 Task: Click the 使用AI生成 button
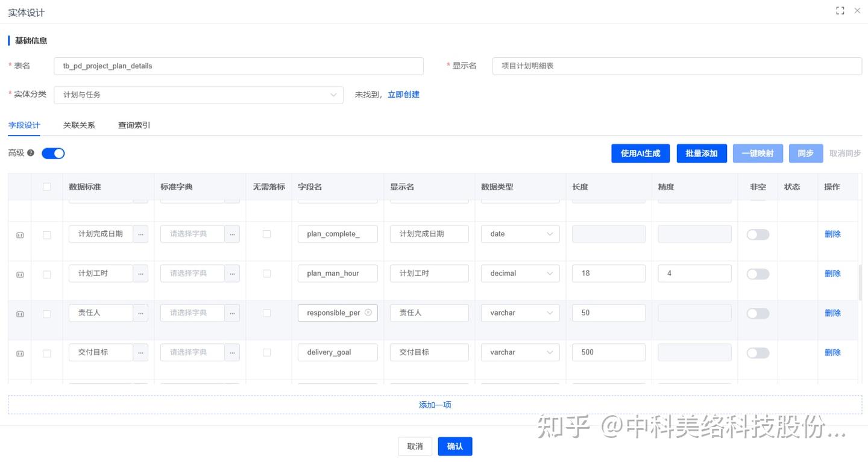pos(640,154)
